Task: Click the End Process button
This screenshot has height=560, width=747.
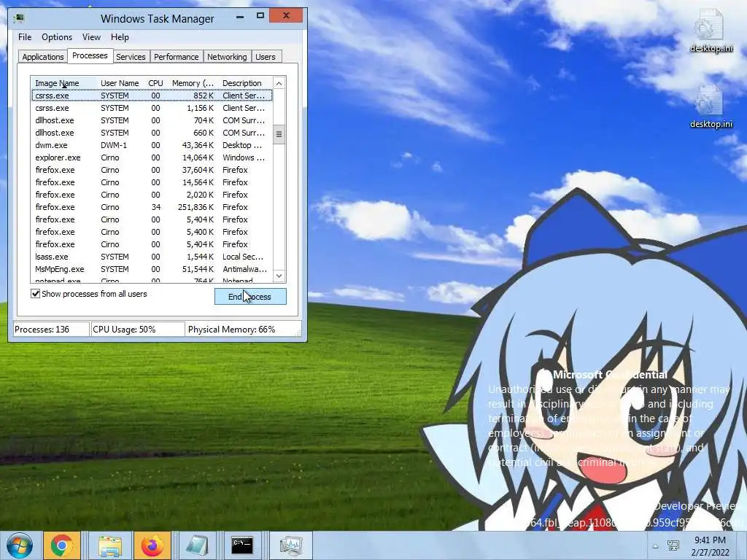Action: (x=250, y=297)
